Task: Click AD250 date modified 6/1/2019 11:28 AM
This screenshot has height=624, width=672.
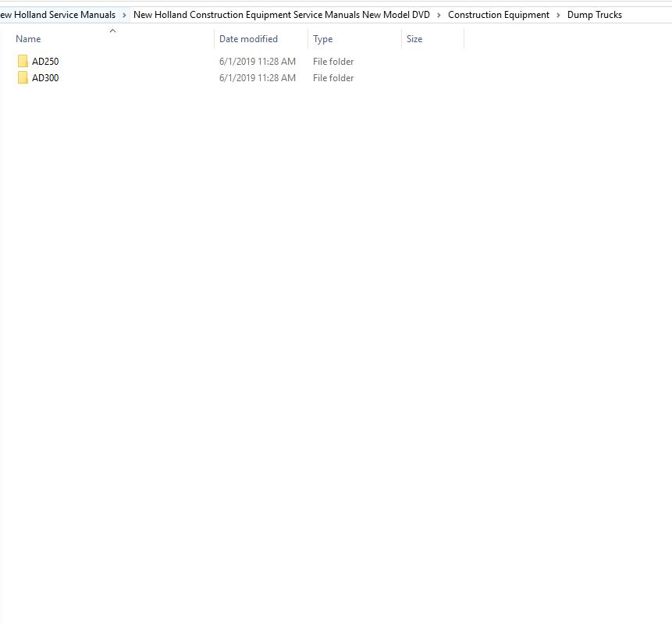Action: [258, 62]
